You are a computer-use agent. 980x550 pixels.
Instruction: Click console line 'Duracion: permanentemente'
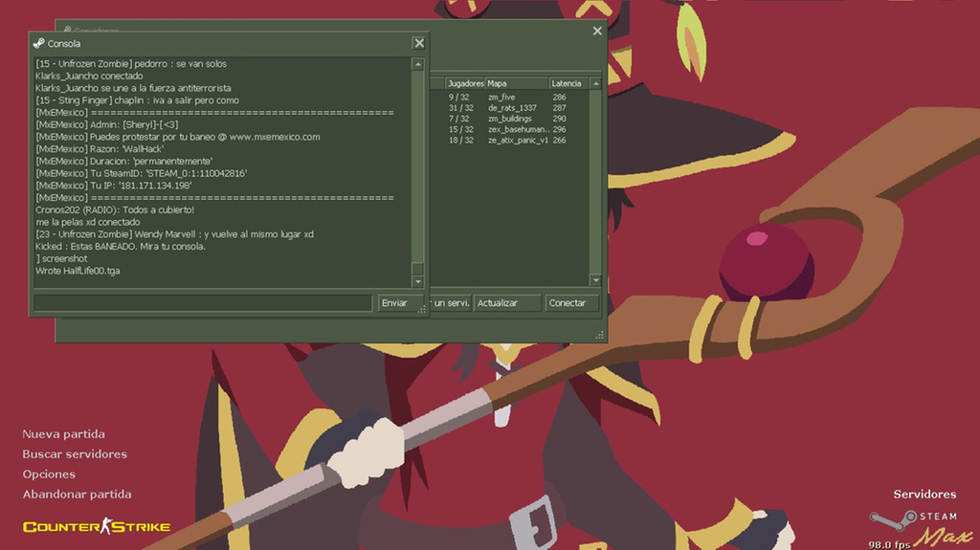point(123,162)
